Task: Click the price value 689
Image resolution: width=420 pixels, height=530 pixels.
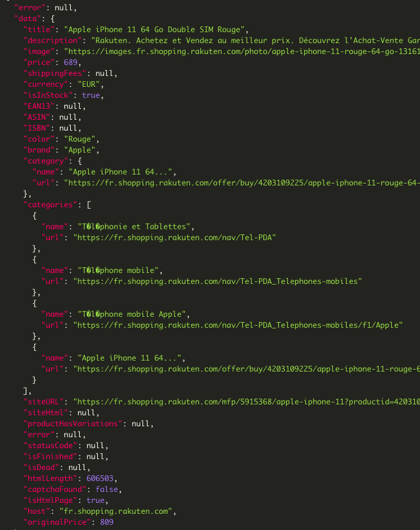Action: pos(71,62)
